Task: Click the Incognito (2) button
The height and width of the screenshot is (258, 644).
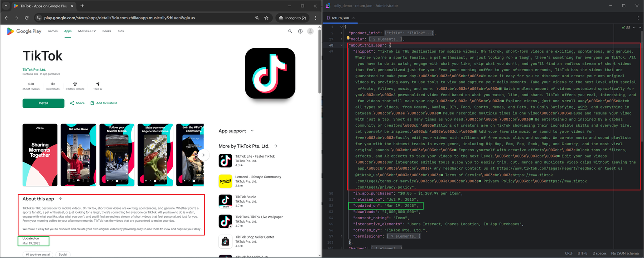Action: [291, 18]
